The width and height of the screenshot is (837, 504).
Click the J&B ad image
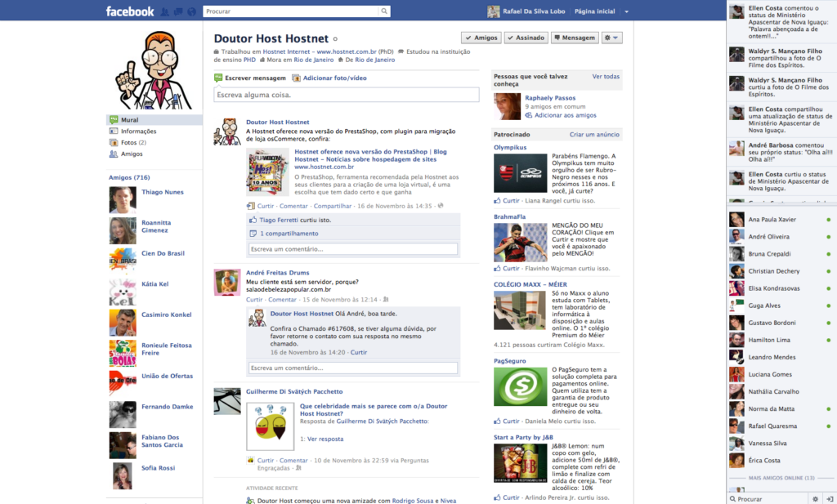coord(521,463)
